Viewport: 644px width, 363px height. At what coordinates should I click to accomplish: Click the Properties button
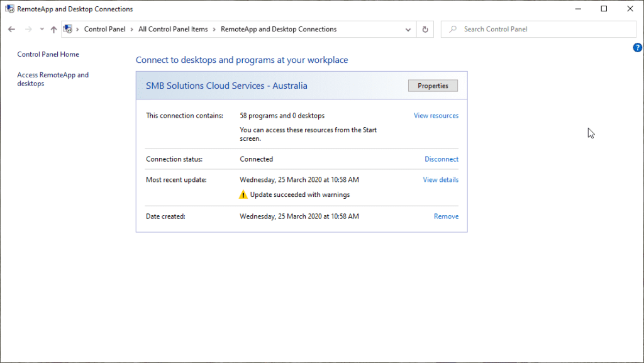(433, 86)
